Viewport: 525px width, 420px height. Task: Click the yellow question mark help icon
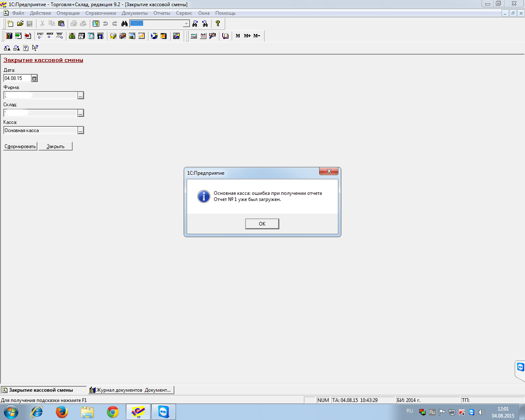218,24
